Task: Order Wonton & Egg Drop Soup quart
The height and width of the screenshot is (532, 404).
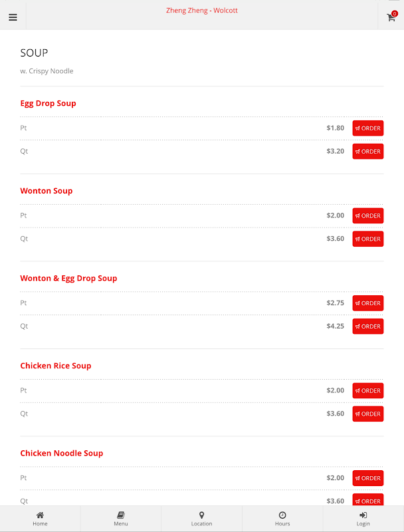Action: click(367, 327)
